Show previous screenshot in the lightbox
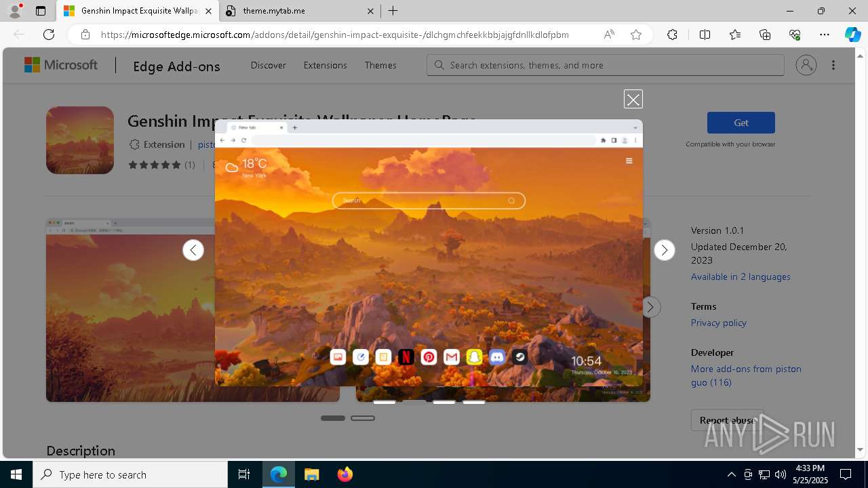The image size is (868, 488). [x=193, y=250]
